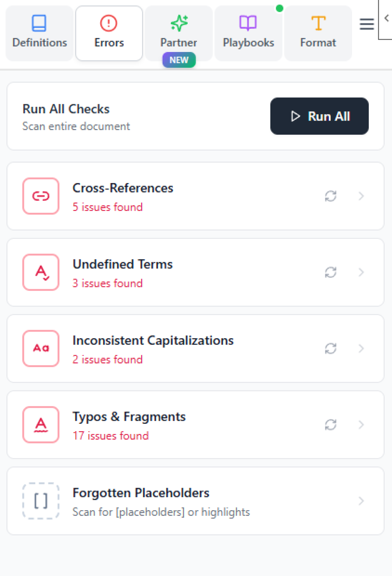Screen dimensions: 392x576
Task: Refresh the Typos & Fragments scan
Action: click(x=330, y=425)
